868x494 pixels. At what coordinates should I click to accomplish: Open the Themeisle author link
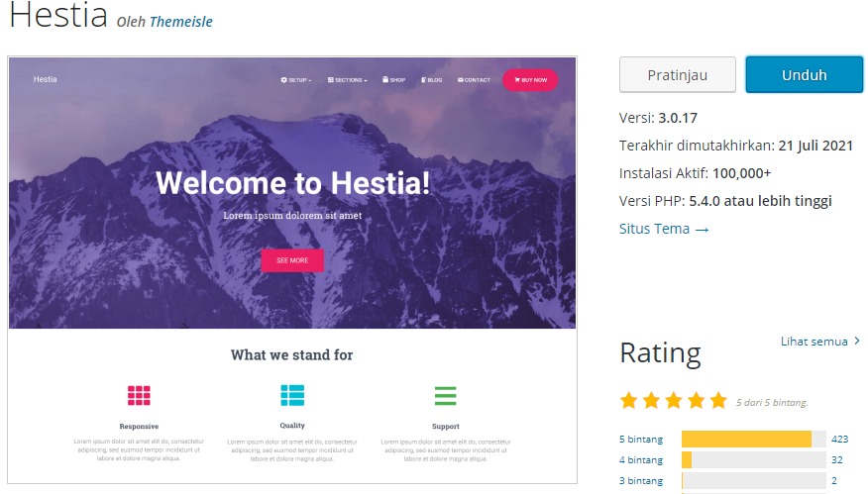(x=180, y=22)
